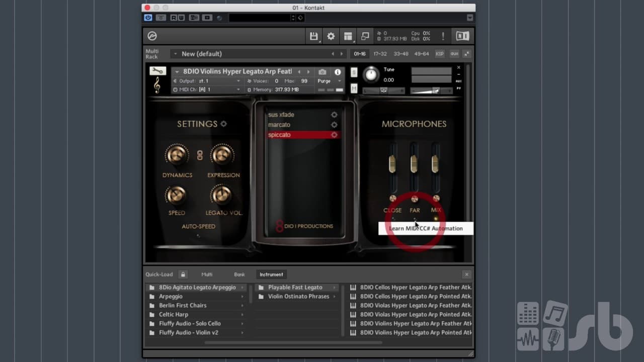Image resolution: width=644 pixels, height=362 pixels.
Task: Click the KSP button in Multi Rack
Action: [x=440, y=54]
